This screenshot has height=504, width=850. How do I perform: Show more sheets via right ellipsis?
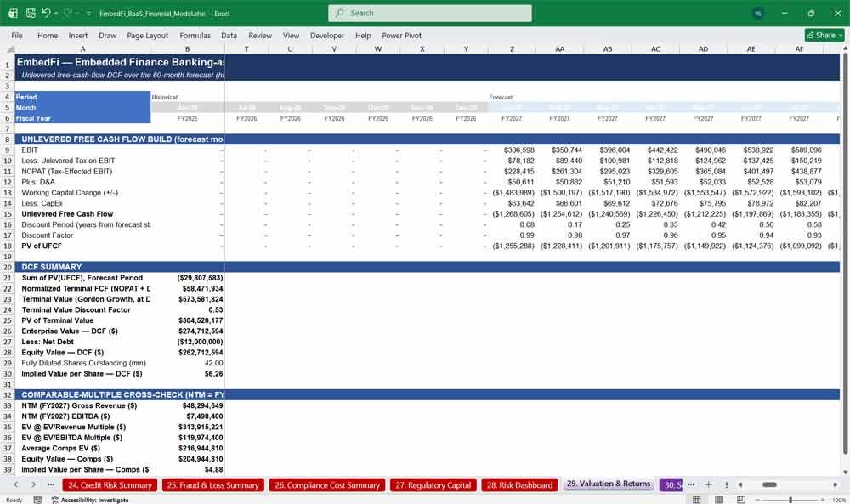click(690, 484)
